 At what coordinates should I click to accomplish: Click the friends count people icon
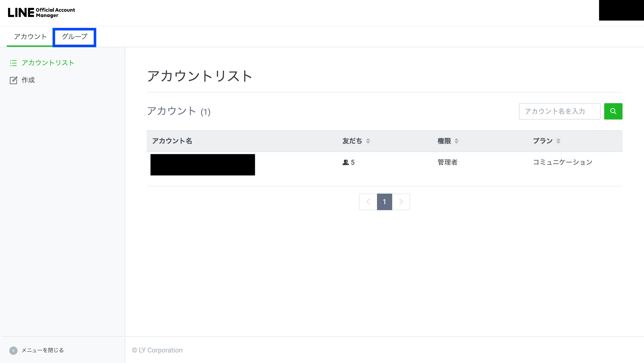click(345, 162)
